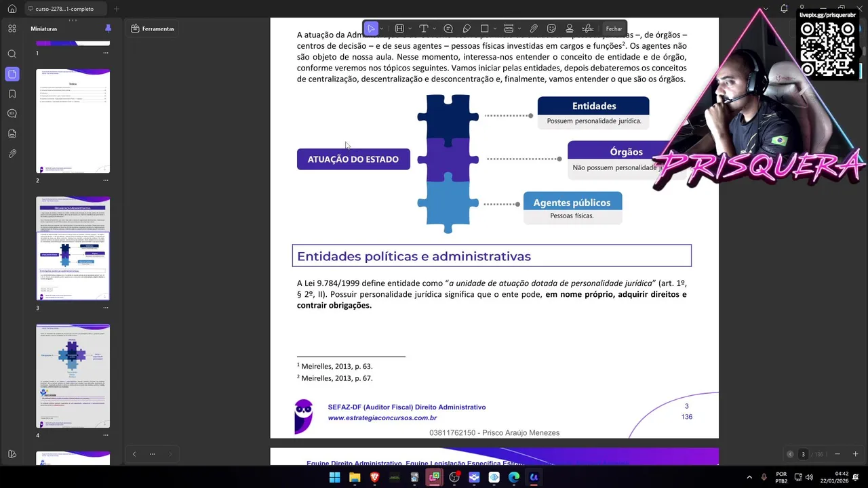Expand the measure tool dropdown arrow
This screenshot has height=488, width=868.
(x=519, y=28)
